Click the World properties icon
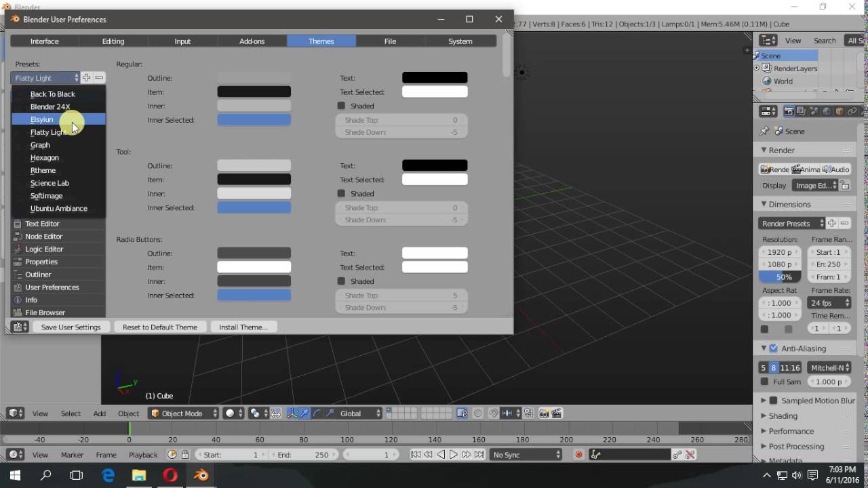 pos(827,112)
